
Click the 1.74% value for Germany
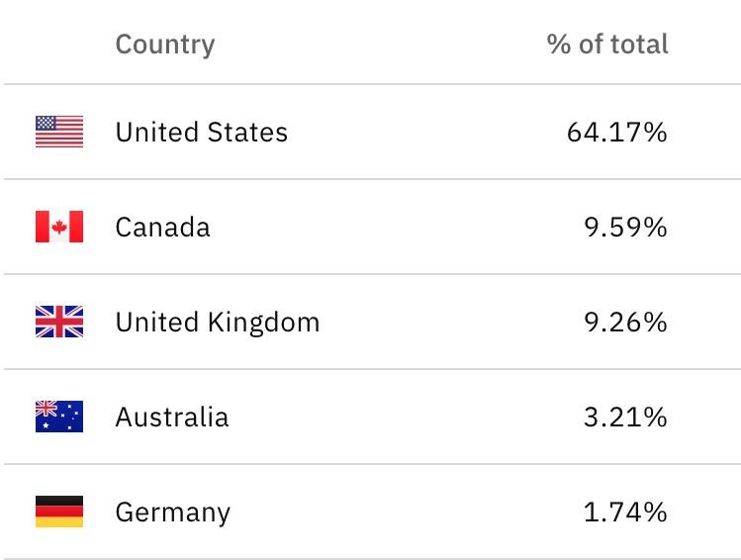[625, 512]
